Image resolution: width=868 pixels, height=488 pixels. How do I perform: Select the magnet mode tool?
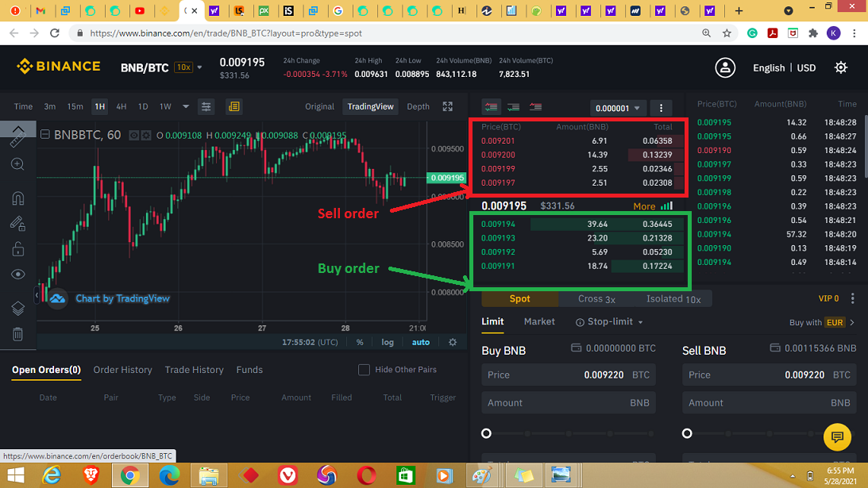(17, 198)
